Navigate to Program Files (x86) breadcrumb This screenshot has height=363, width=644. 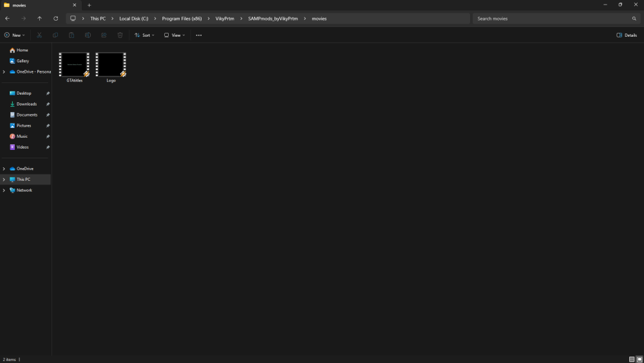click(x=182, y=19)
